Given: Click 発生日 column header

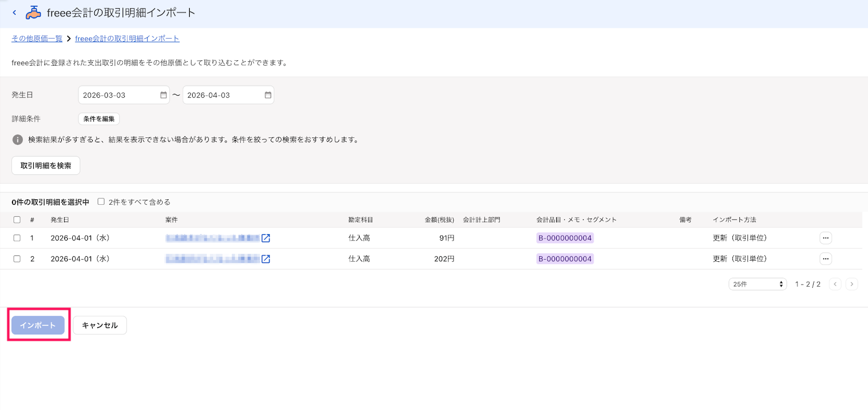Looking at the screenshot, I should pos(60,220).
